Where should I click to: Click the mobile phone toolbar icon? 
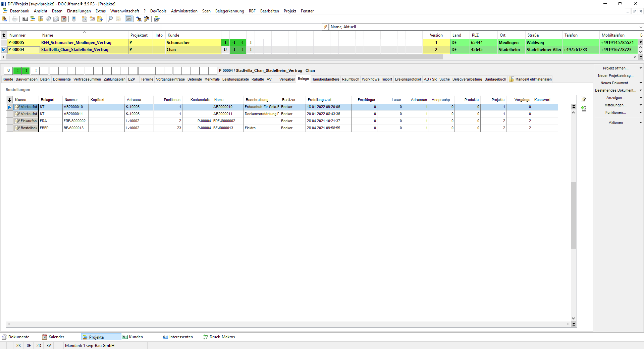pos(74,19)
